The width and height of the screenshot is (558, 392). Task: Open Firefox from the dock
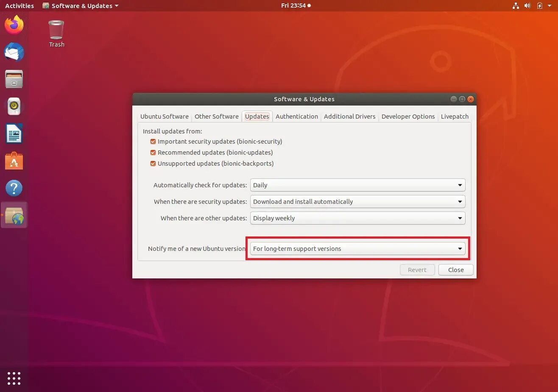14,25
